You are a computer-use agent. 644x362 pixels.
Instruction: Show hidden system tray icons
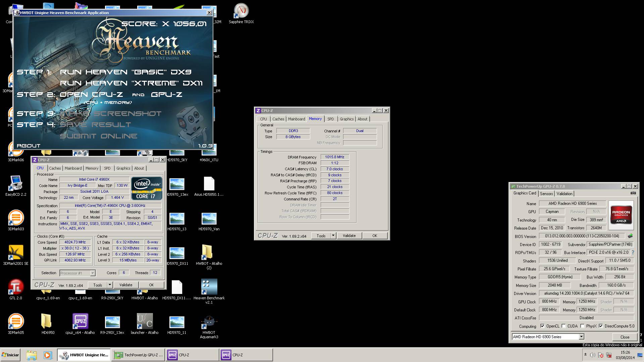tap(585, 355)
